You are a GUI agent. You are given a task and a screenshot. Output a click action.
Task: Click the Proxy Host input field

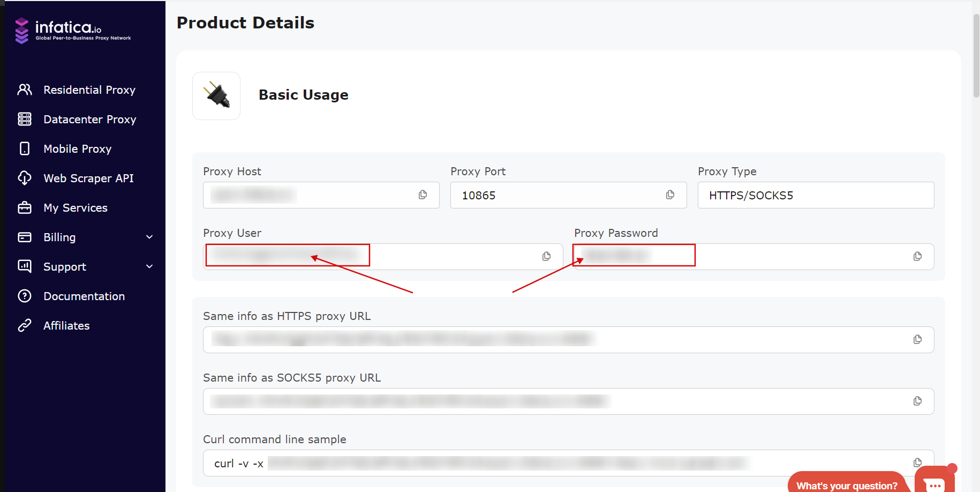pyautogui.click(x=321, y=195)
